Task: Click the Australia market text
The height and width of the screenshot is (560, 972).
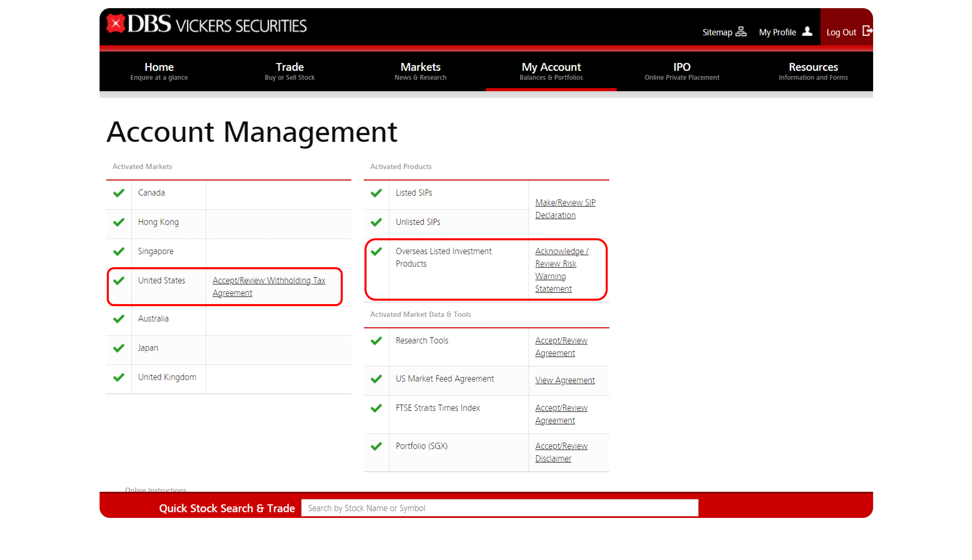Action: [x=153, y=318]
